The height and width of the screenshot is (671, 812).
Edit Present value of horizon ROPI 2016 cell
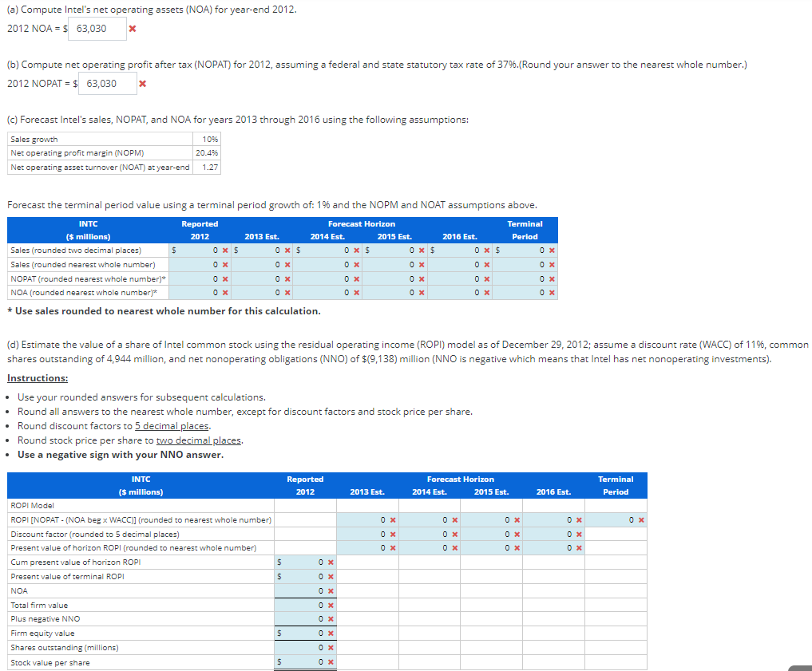[x=553, y=548]
